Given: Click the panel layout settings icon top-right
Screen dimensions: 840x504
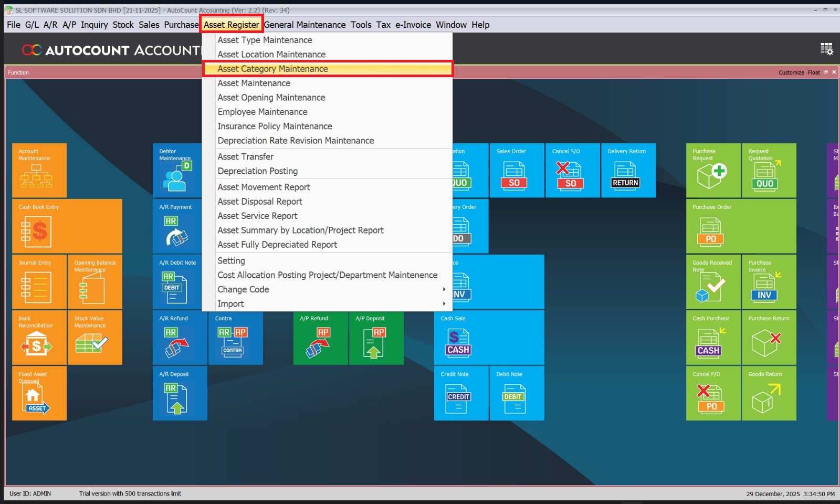Looking at the screenshot, I should (826, 49).
